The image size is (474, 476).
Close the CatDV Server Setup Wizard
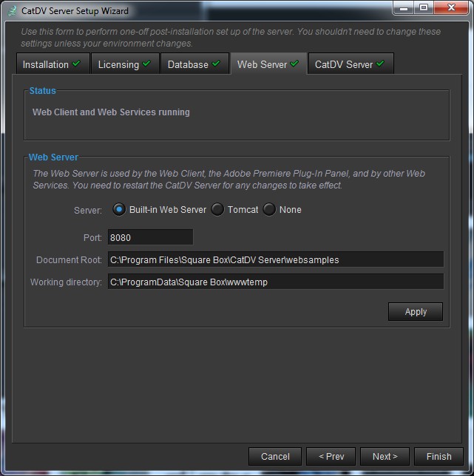tap(451, 8)
